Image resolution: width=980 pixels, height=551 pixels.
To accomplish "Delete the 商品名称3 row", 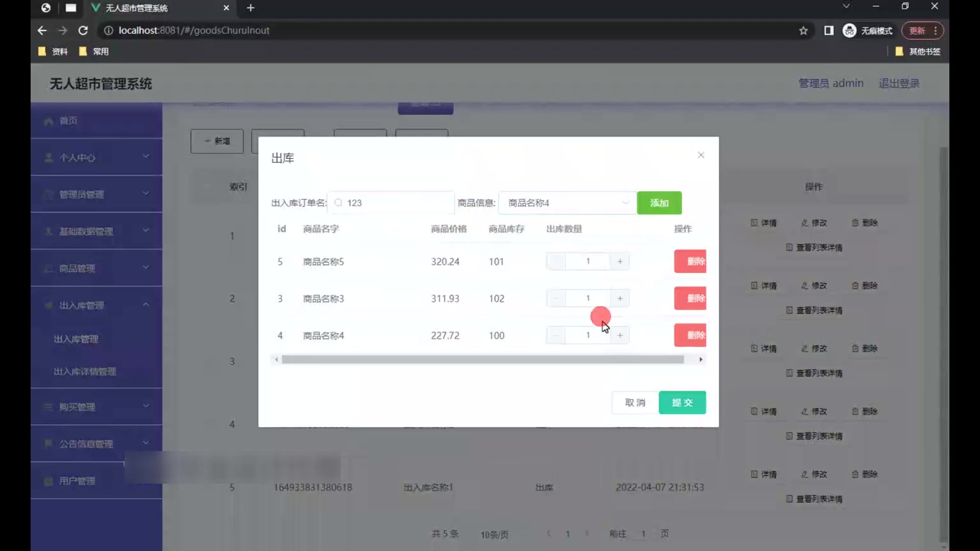I will tap(690, 298).
